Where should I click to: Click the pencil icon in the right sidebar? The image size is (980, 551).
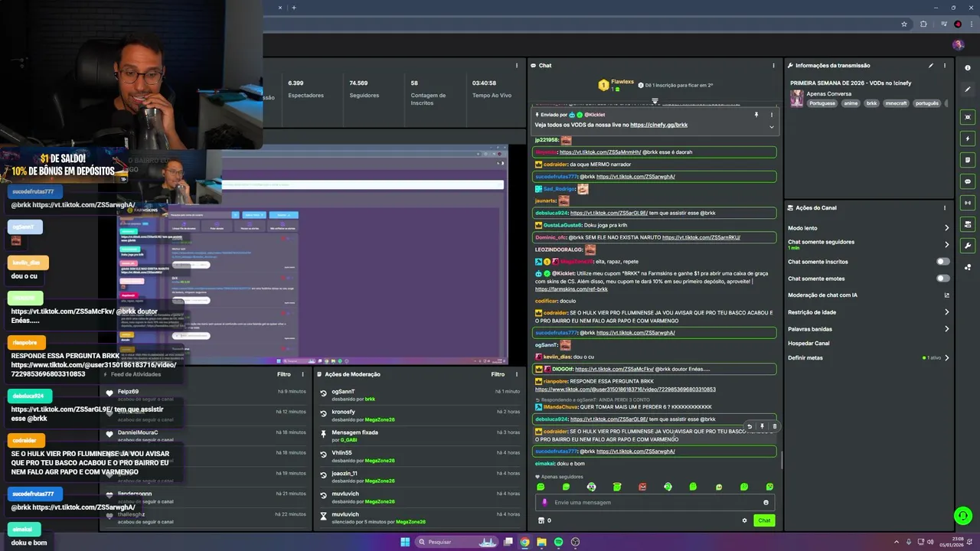tap(968, 89)
